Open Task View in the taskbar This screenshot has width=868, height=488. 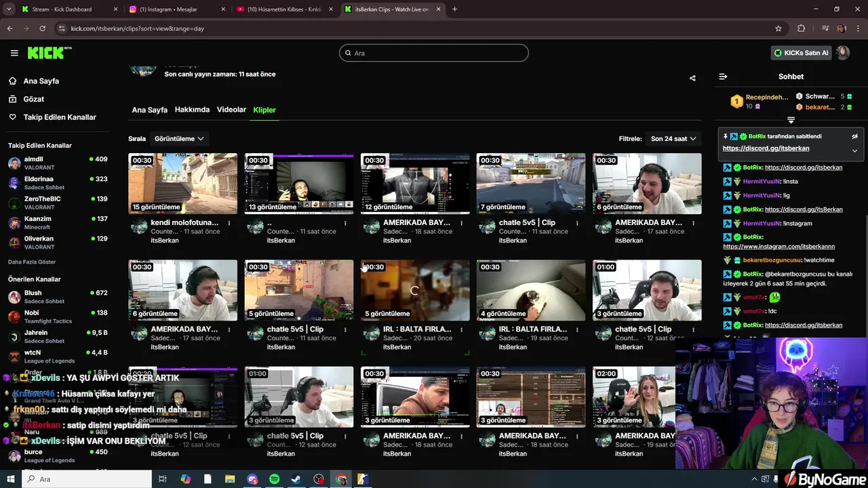(x=163, y=479)
